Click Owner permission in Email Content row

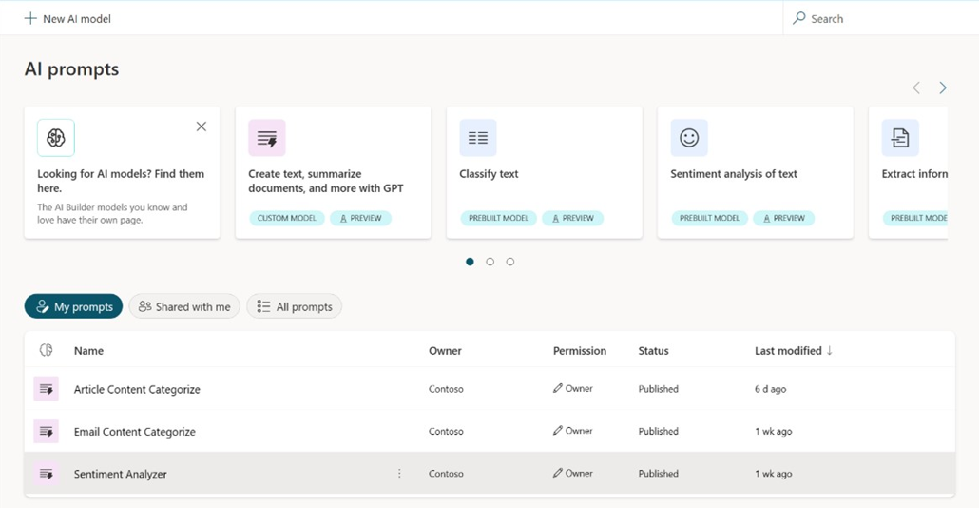click(573, 431)
